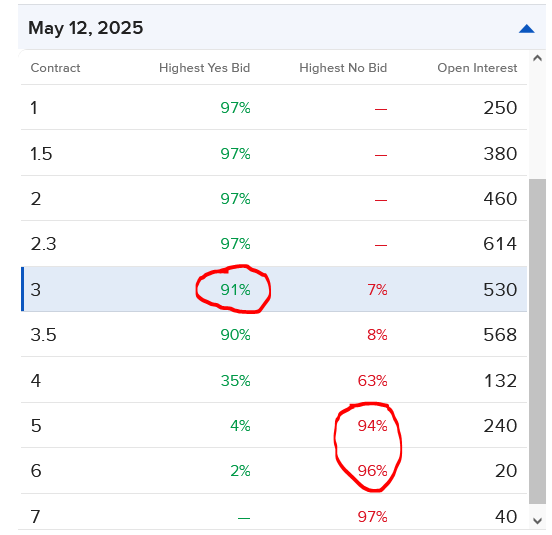The height and width of the screenshot is (535, 552).
Task: Click the vertical scrollbar thumb
Action: (537, 341)
